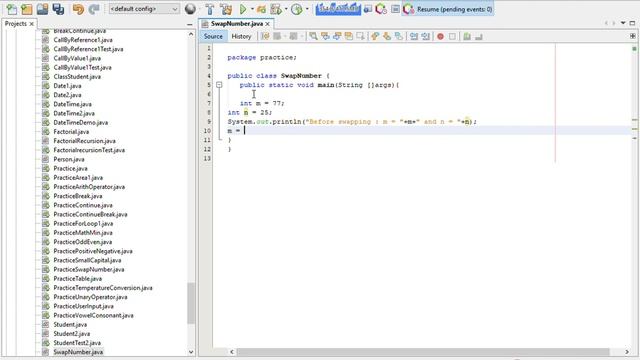Click Next Bookmark icon

click(387, 36)
